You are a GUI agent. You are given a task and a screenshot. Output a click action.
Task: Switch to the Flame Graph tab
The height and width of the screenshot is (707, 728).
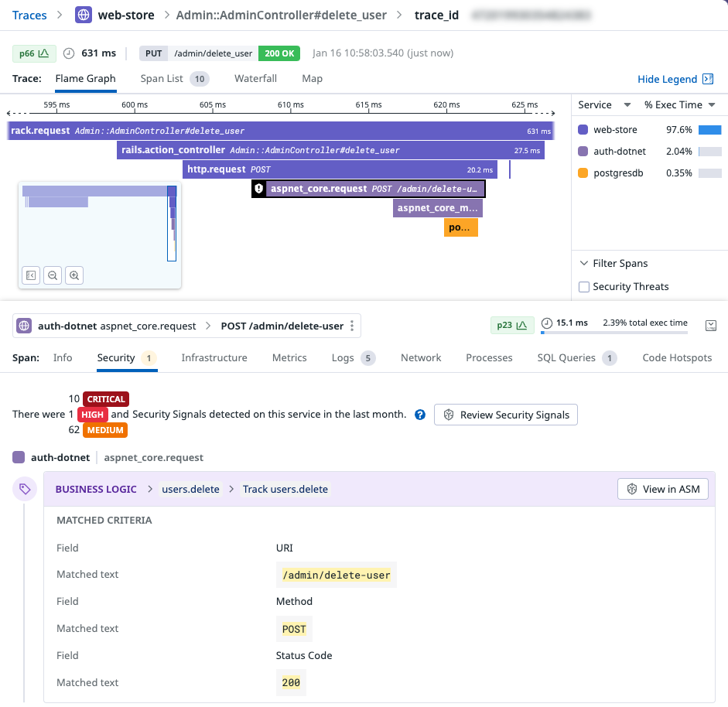(85, 79)
